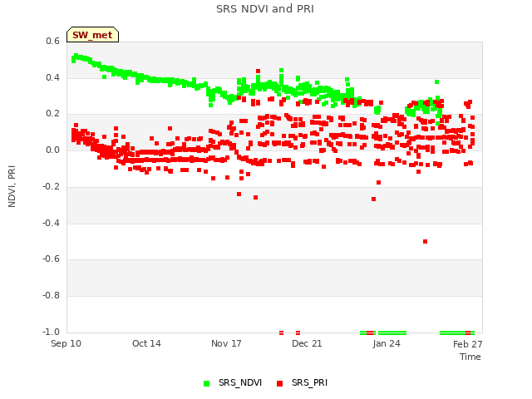Click the green SRS_NDVI legend swatch
The height and width of the screenshot is (399, 532).
[x=206, y=383]
